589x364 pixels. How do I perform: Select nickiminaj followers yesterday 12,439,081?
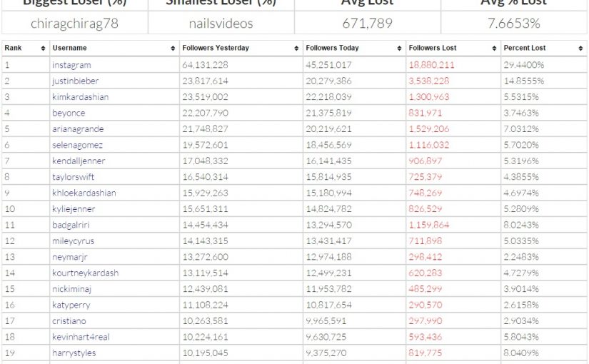205,289
